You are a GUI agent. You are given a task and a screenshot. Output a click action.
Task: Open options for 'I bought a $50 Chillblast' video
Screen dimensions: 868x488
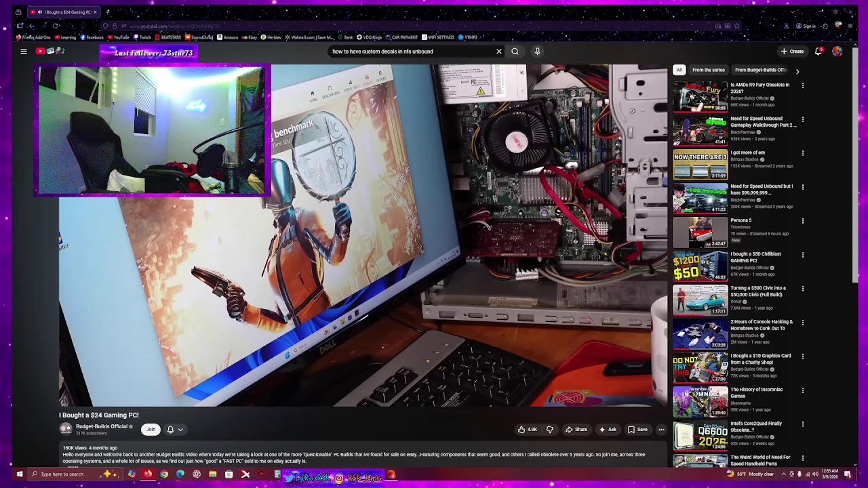[803, 255]
